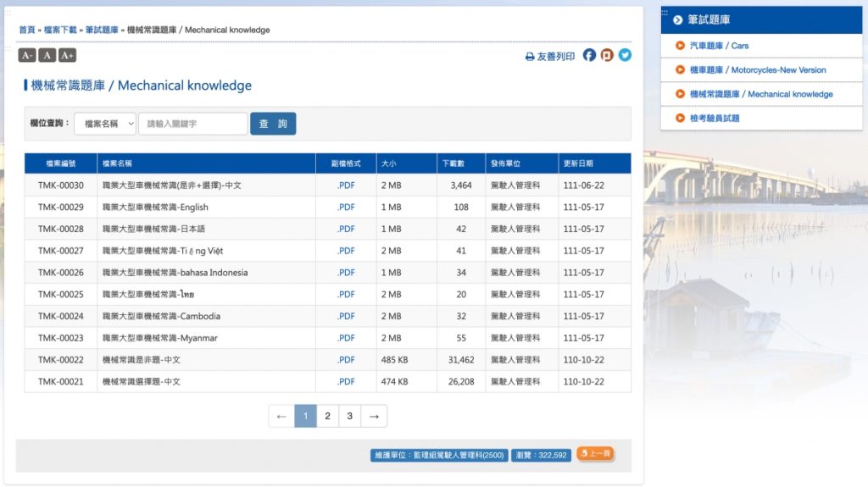Download PDF for TMK-00021 選擇題
The image size is (868, 487).
coord(346,381)
